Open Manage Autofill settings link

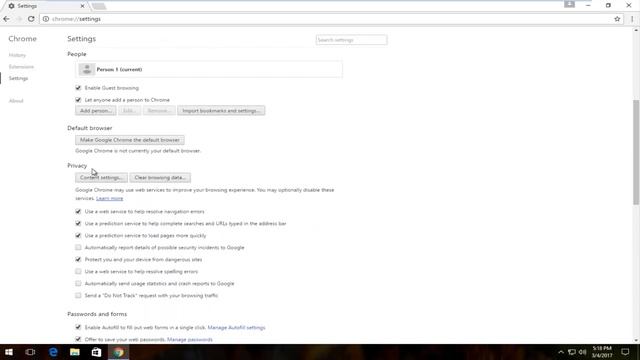236,327
